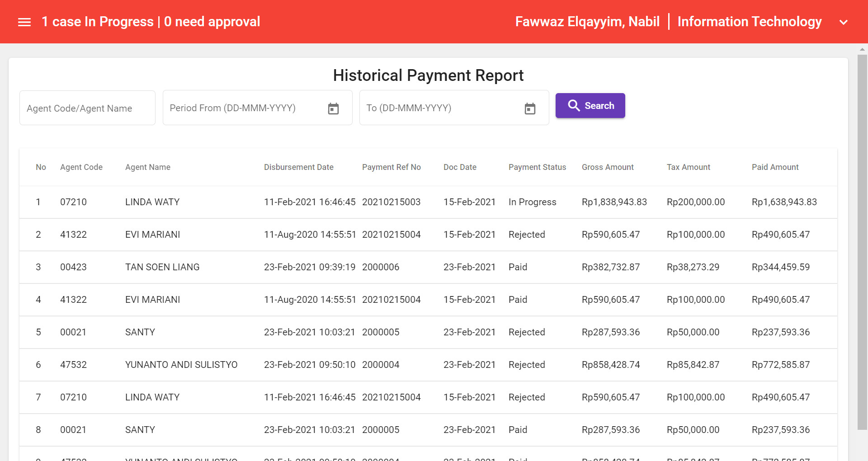Sort by the Disbursement Date column header

[x=299, y=167]
